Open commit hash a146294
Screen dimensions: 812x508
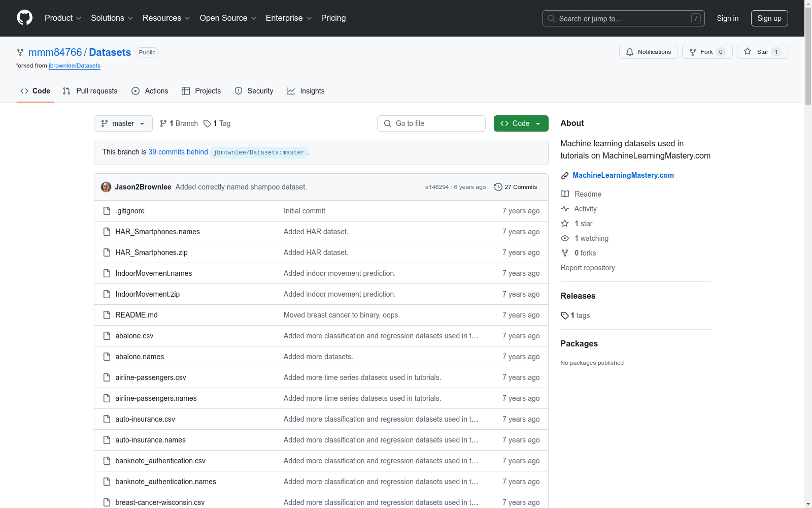point(437,187)
